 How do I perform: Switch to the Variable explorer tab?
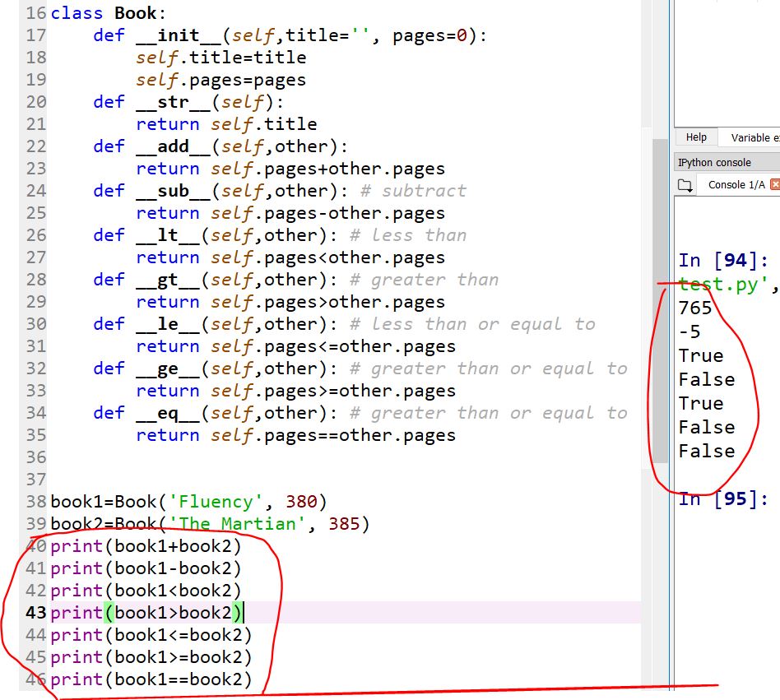(754, 137)
